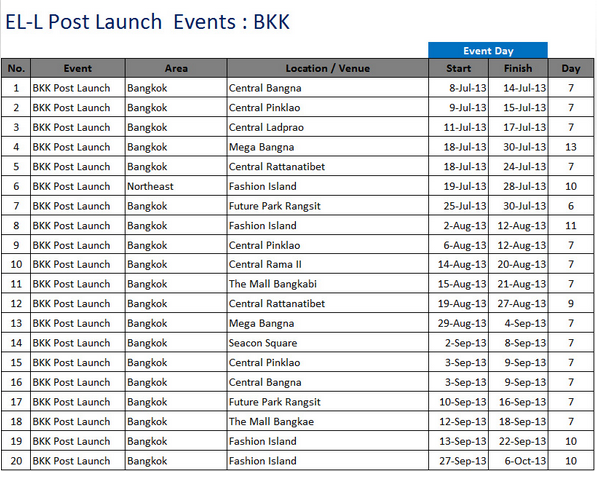Viewport: 597px width, 489px height.
Task: Click the 'Area' column header
Action: point(176,68)
